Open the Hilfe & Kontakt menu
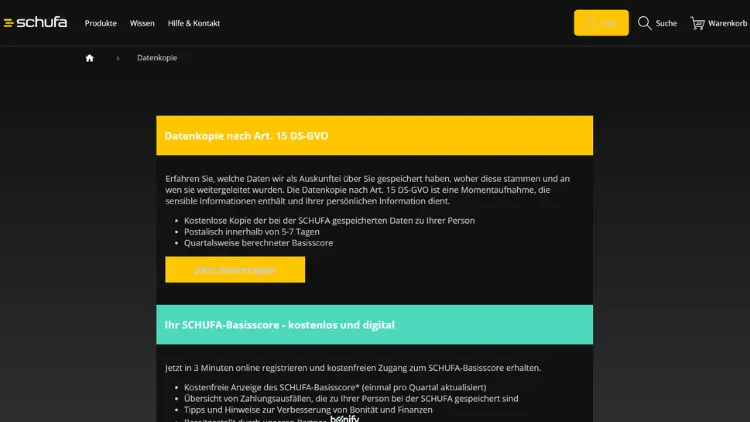 point(194,23)
